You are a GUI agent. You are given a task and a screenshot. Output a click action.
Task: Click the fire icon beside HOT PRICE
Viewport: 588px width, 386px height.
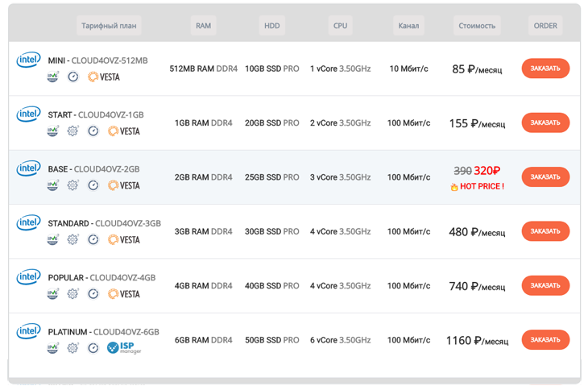(454, 187)
